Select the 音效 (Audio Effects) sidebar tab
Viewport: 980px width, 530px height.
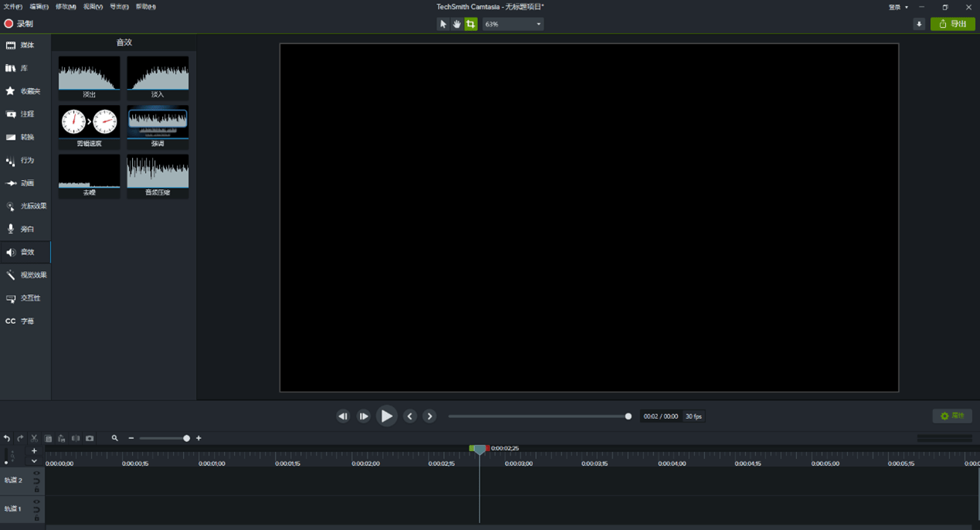click(25, 252)
